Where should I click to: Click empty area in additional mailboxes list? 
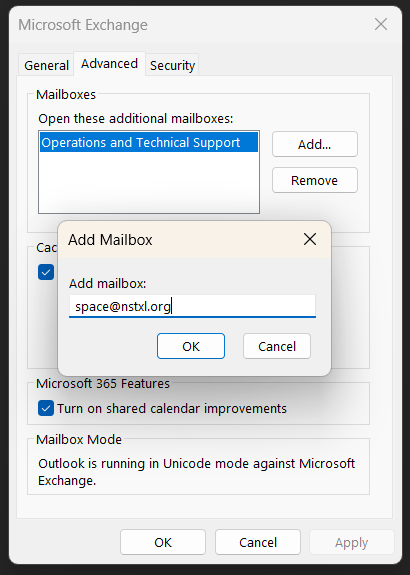pyautogui.click(x=149, y=182)
